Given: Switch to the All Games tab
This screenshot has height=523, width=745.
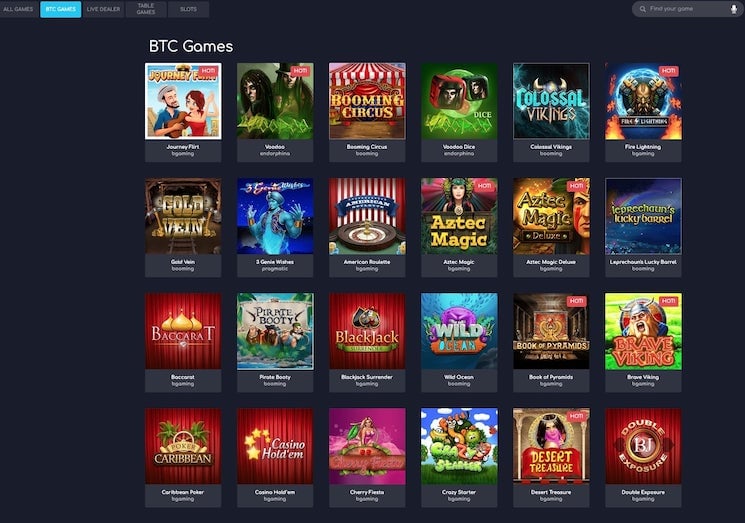Looking at the screenshot, I should click(x=19, y=9).
